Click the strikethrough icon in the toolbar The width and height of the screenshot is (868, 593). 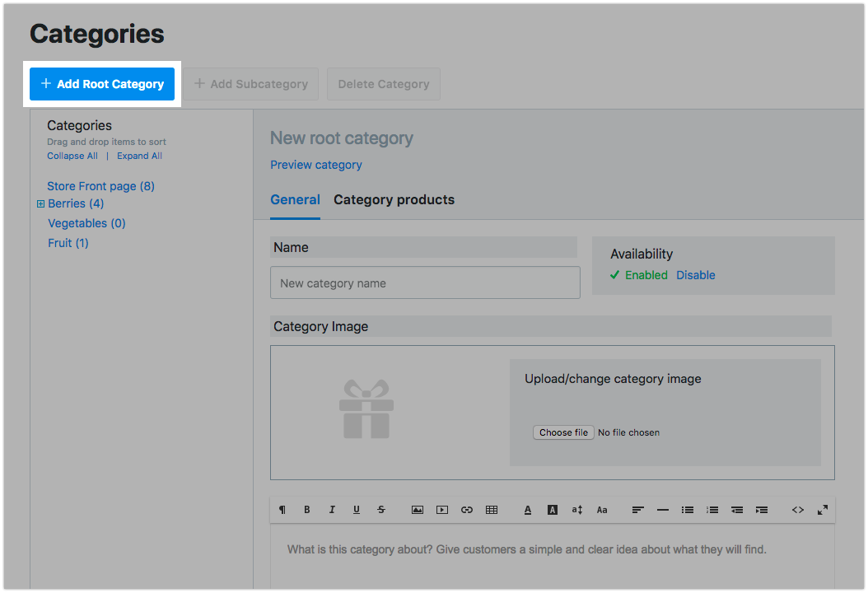click(x=381, y=510)
